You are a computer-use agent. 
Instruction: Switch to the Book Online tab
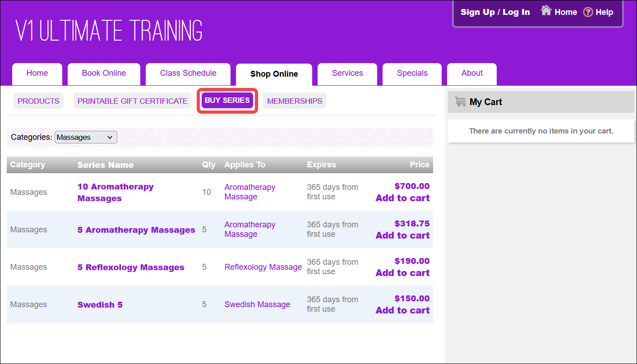104,74
